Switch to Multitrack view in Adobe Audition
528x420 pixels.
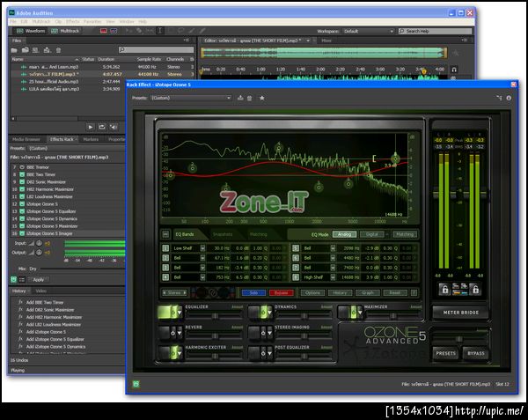click(x=65, y=31)
